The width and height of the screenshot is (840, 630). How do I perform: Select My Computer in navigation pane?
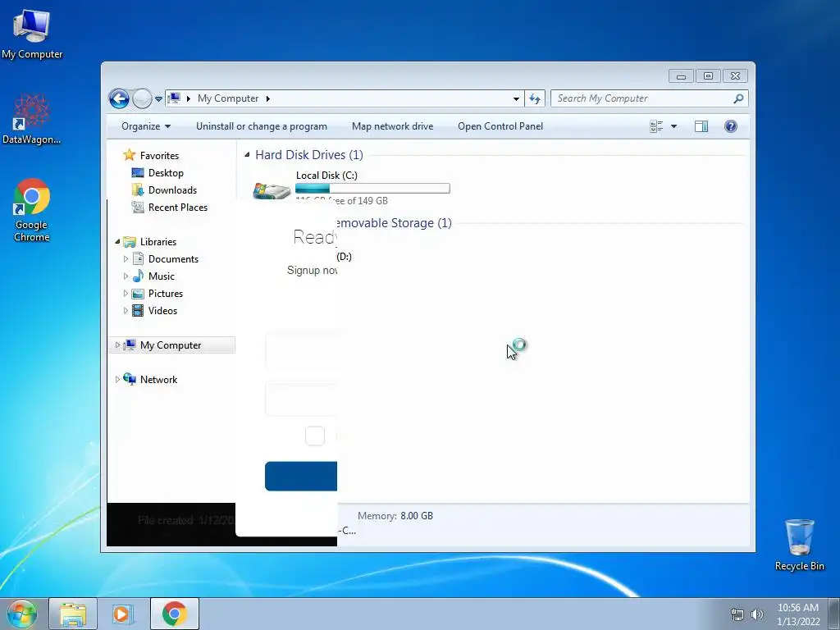click(171, 345)
